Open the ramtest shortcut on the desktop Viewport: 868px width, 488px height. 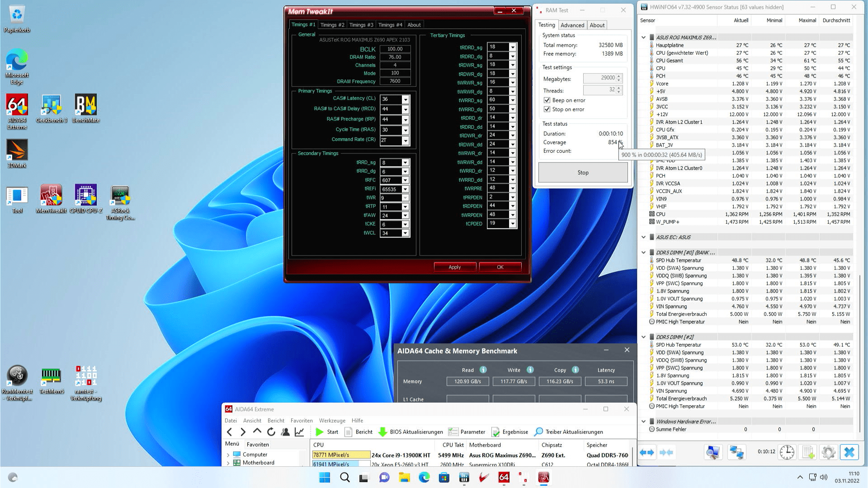click(x=86, y=383)
